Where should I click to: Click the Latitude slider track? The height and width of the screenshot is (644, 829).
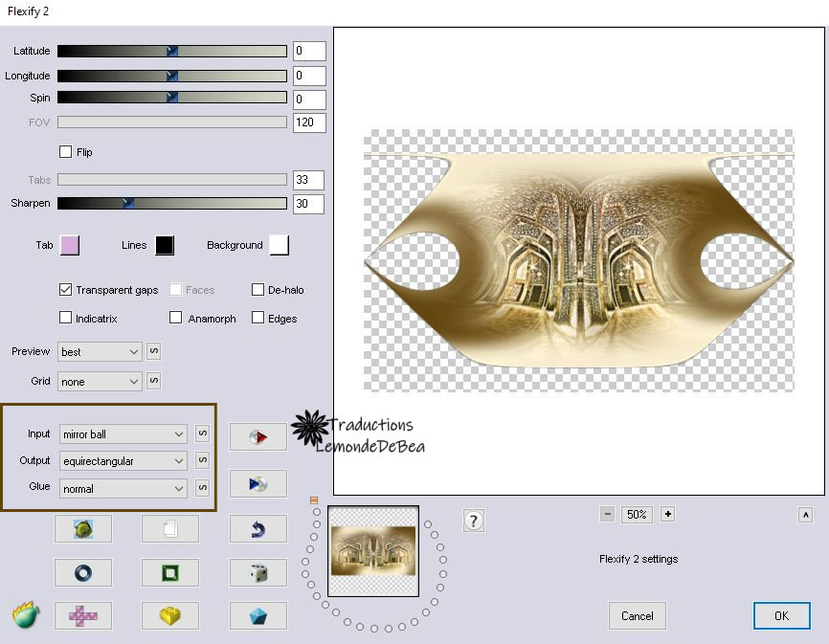point(171,51)
